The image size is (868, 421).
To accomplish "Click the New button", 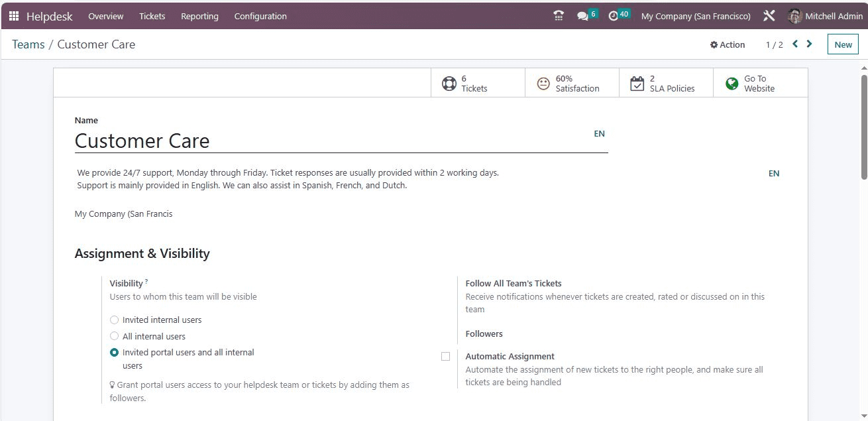I will [x=843, y=44].
